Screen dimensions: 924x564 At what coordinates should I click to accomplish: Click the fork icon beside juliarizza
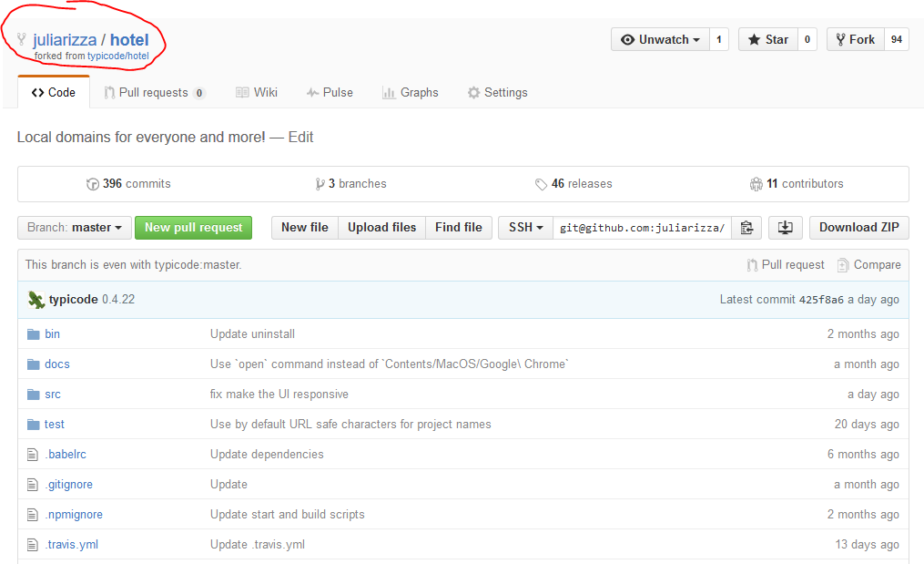tap(22, 39)
